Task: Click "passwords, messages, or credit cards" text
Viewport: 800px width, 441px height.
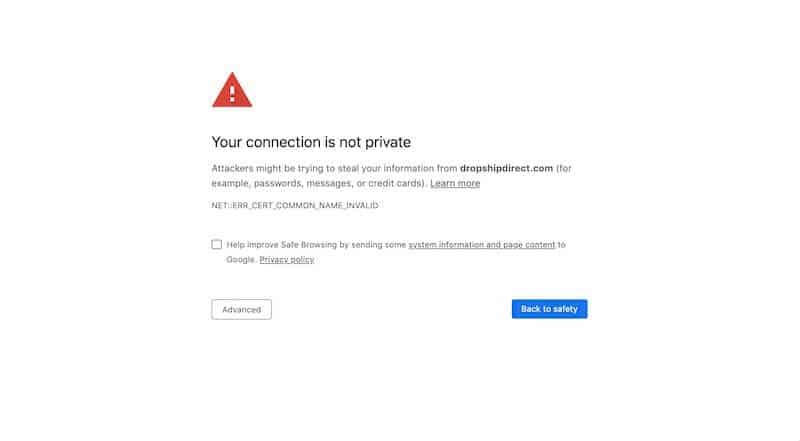Action: (x=339, y=183)
